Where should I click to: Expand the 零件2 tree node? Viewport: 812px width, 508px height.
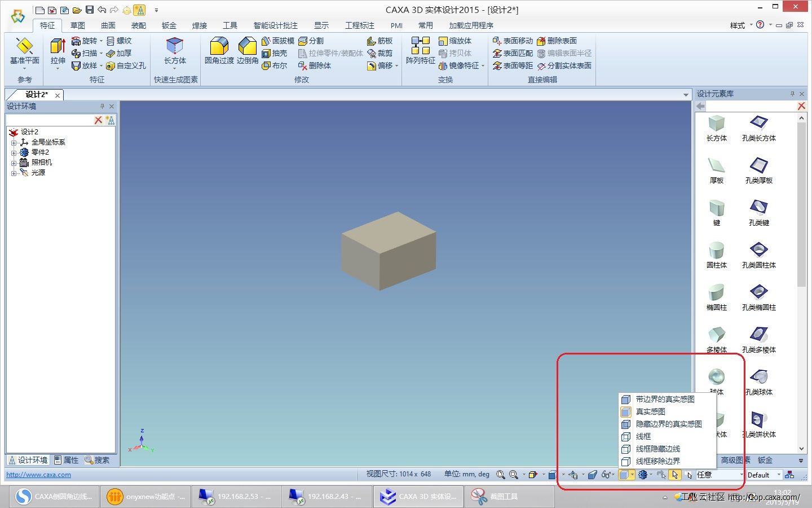pos(14,152)
